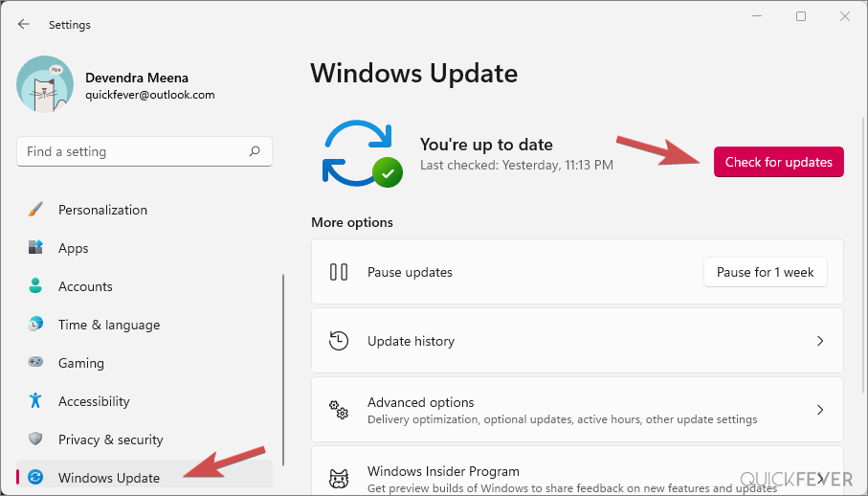
Task: Click the Delivery optimization description text
Action: 563,419
